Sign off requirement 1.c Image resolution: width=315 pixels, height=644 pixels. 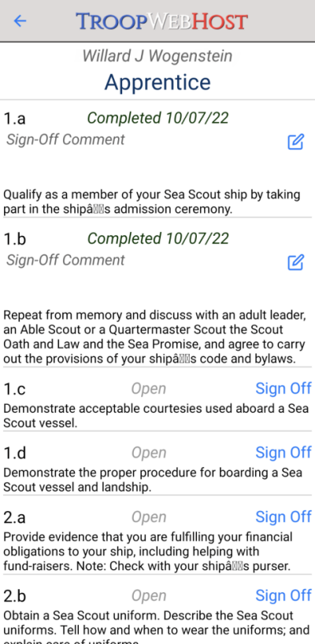coord(283,388)
